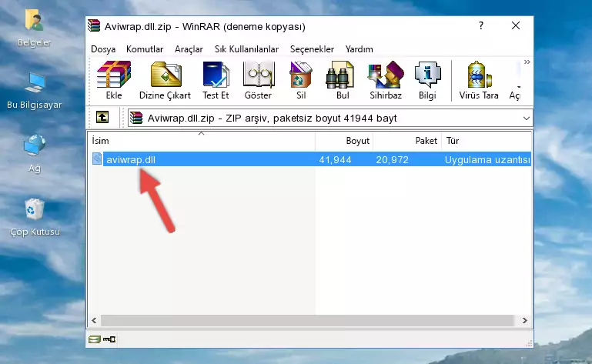The width and height of the screenshot is (592, 364).
Task: Open the Sık Kullanılanlar menu
Action: click(246, 49)
